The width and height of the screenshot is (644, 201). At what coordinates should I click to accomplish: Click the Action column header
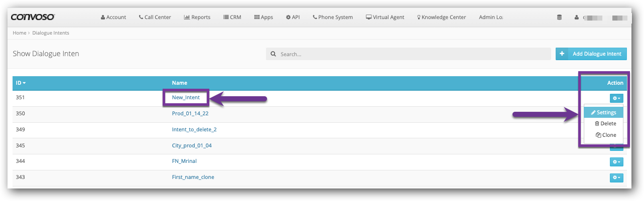[615, 83]
